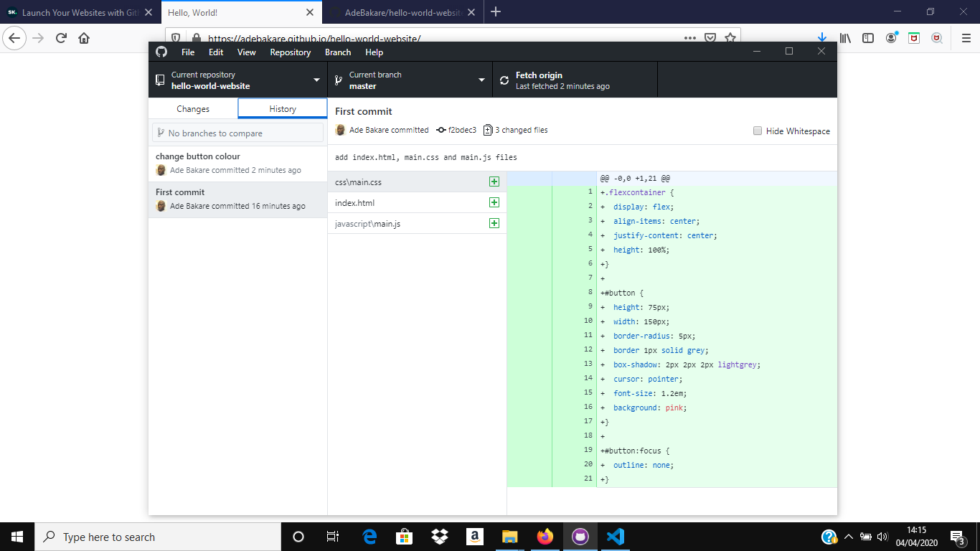Select the 'First commit' history entry
The height and width of the screenshot is (551, 980).
pyautogui.click(x=238, y=199)
